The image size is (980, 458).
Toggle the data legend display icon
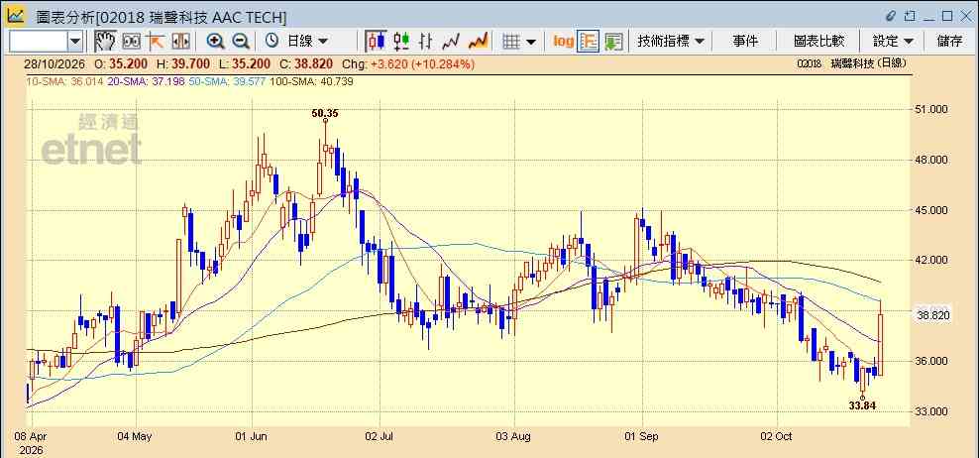tap(589, 42)
